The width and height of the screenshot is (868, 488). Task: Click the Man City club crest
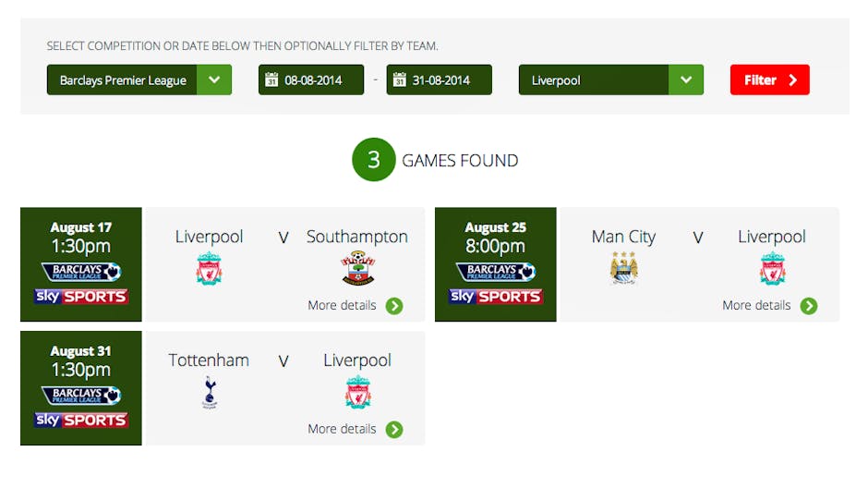click(624, 268)
